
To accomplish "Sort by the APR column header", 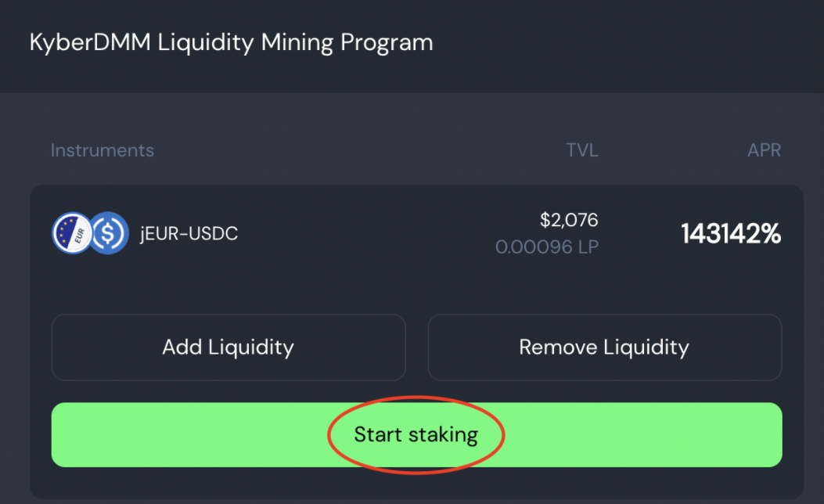I will (764, 150).
